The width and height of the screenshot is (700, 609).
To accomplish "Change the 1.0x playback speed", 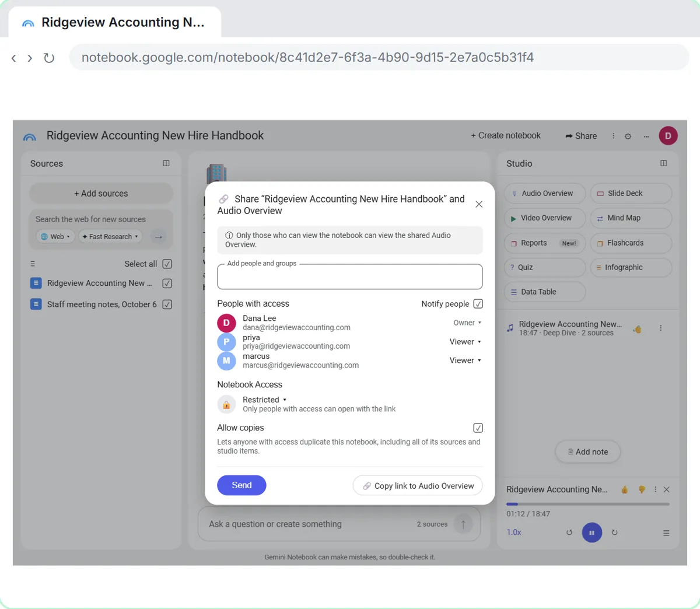I will [x=514, y=533].
